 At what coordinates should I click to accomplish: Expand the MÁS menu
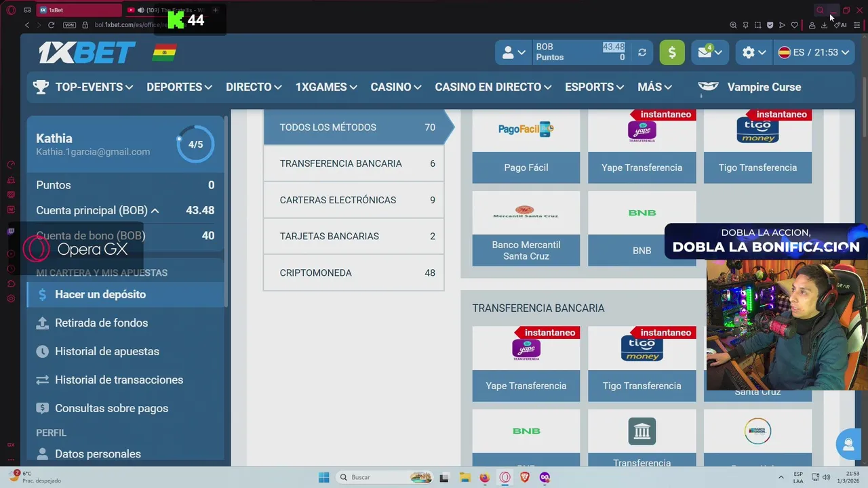click(654, 87)
